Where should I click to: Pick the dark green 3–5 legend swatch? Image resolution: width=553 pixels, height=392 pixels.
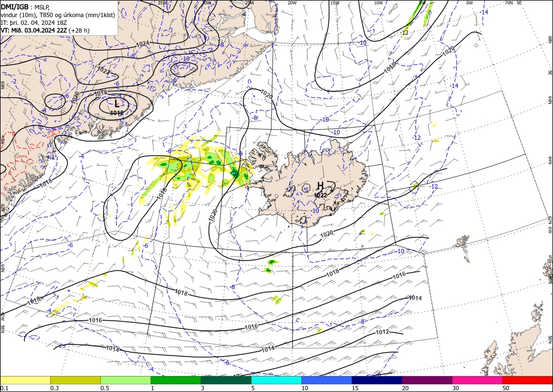tap(226, 380)
